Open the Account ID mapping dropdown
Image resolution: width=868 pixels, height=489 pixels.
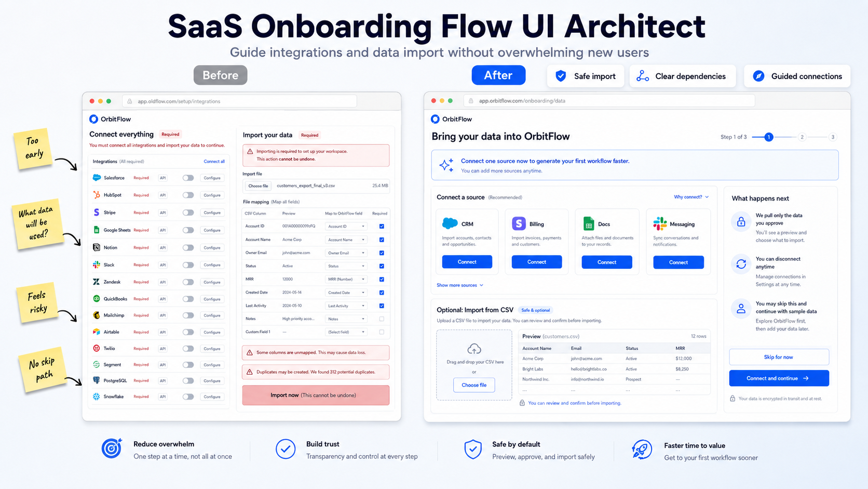[346, 226]
